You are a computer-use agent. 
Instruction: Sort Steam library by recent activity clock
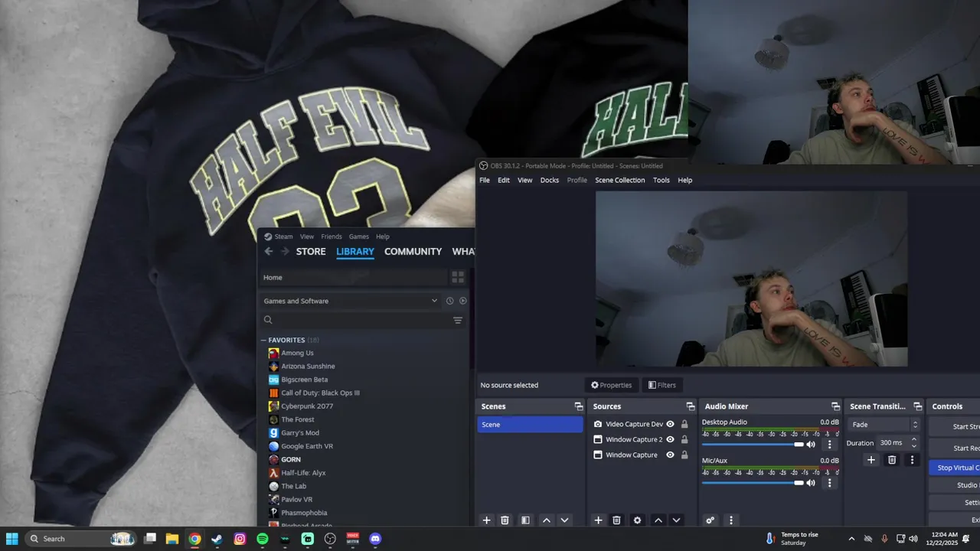click(x=449, y=301)
